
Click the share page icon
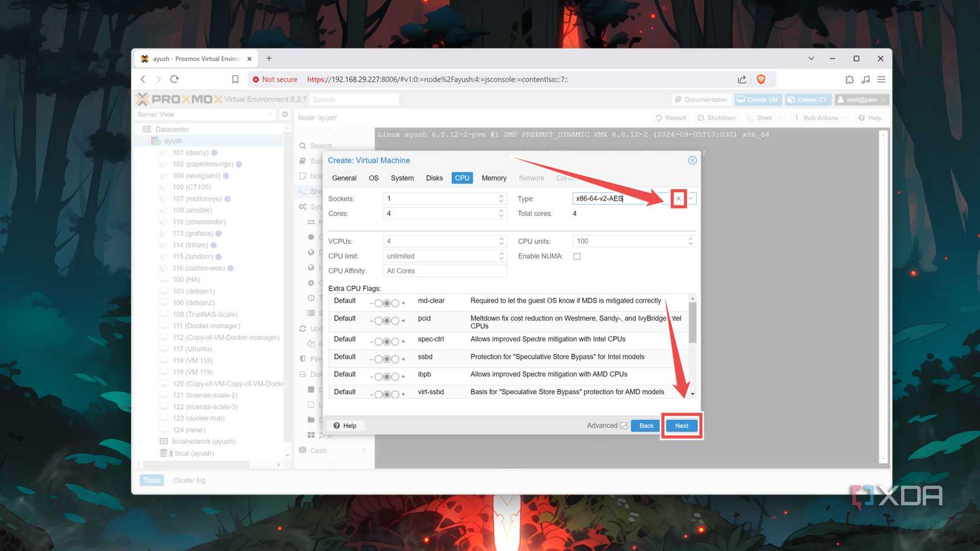[742, 79]
